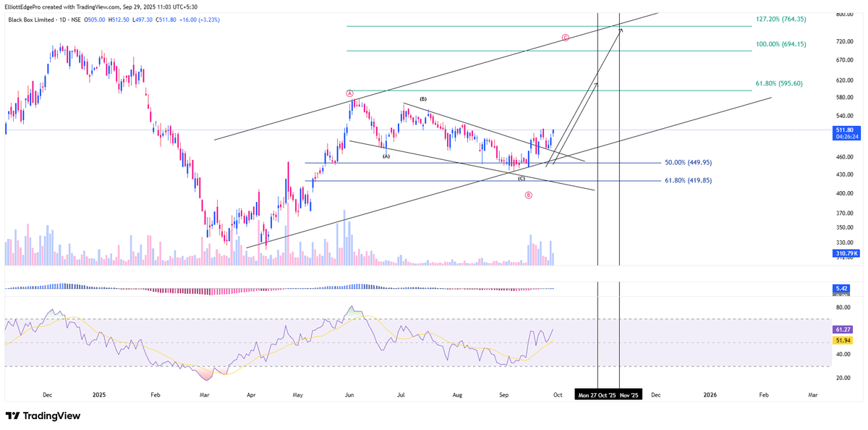Click the current price tag 511.80 on axis
Screen dimensions: 868x430
(x=846, y=130)
